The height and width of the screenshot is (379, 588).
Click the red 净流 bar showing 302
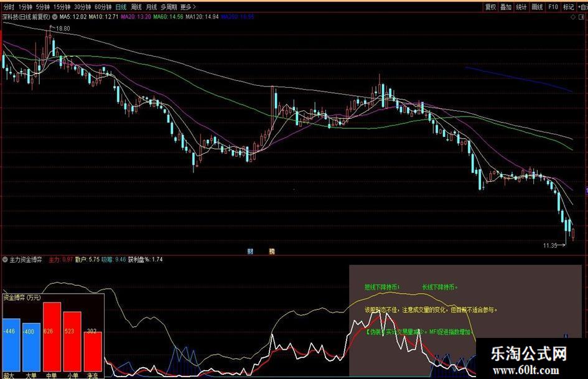[x=93, y=352]
